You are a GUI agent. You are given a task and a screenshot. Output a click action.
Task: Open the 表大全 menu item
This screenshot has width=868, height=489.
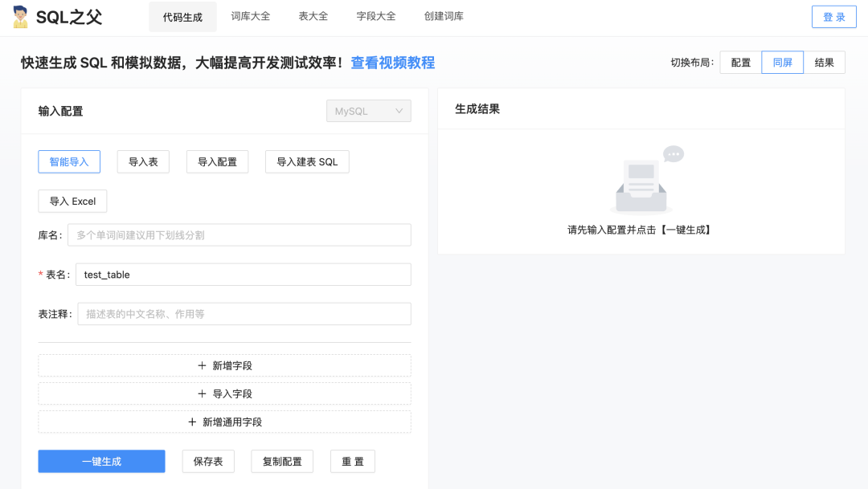[313, 17]
